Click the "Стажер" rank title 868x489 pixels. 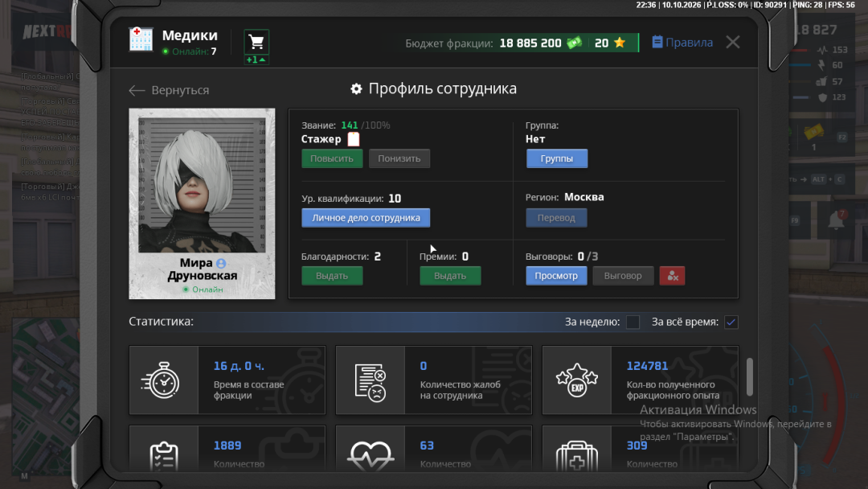tap(321, 139)
